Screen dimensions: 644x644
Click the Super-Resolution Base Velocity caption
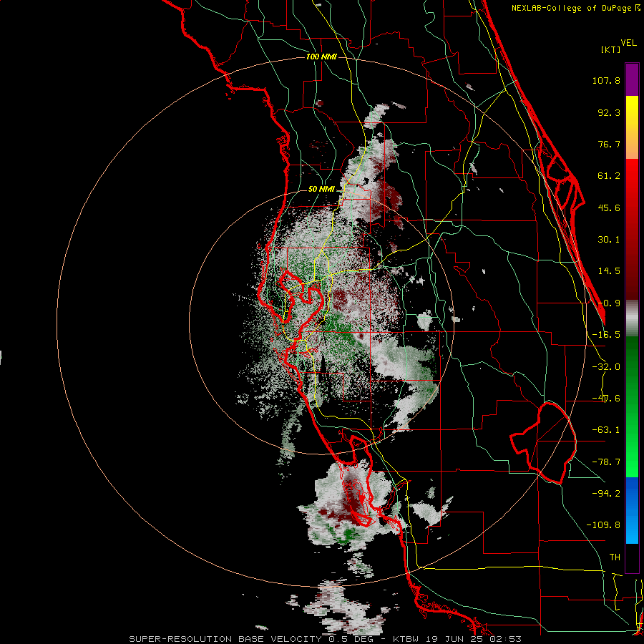(x=326, y=639)
